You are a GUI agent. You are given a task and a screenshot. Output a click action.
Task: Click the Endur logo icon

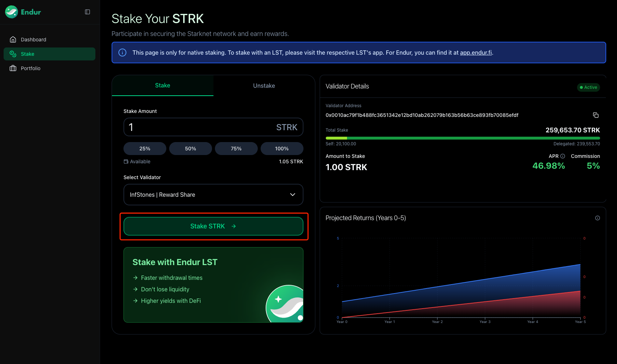pos(12,12)
